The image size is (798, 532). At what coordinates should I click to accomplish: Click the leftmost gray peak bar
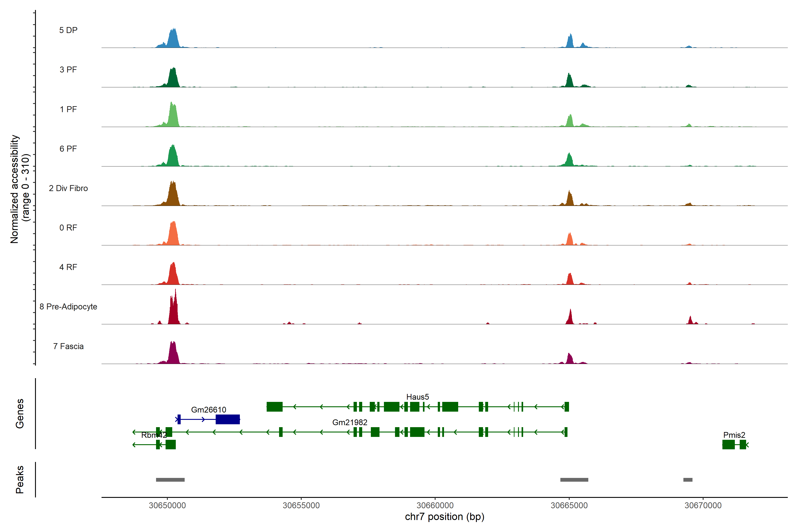[170, 480]
